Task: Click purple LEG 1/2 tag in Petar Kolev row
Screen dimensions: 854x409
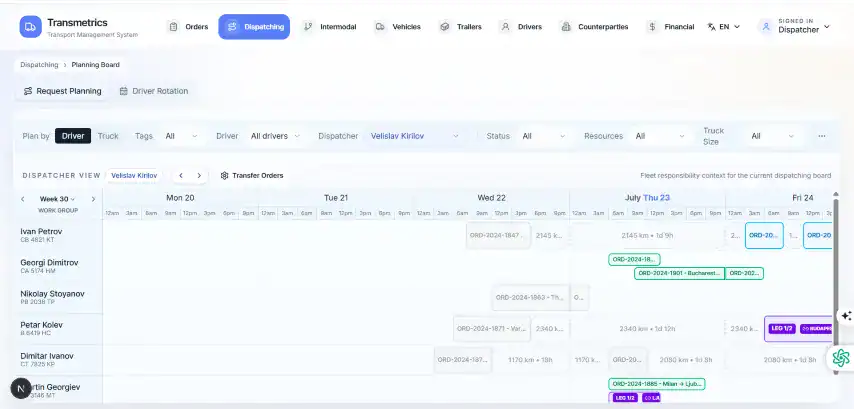Action: 782,329
